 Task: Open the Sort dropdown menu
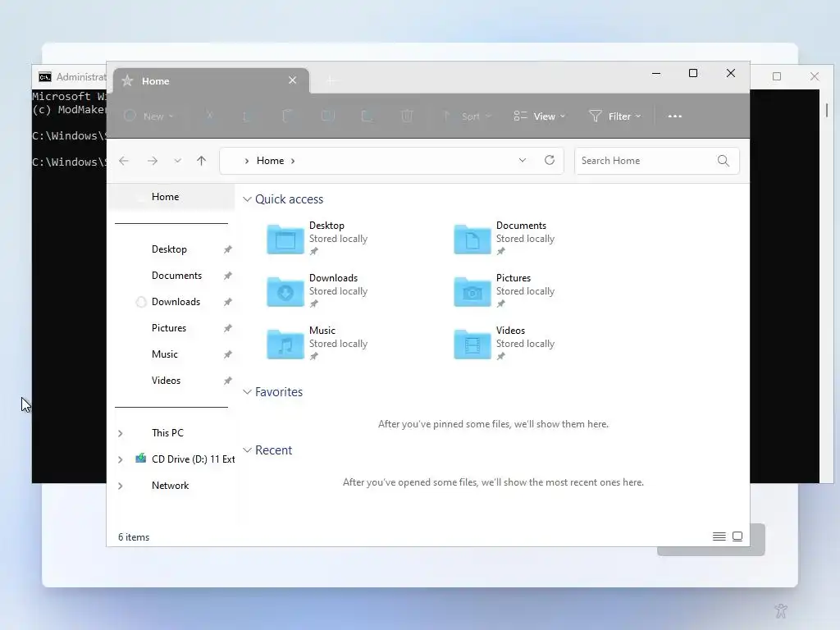point(466,116)
